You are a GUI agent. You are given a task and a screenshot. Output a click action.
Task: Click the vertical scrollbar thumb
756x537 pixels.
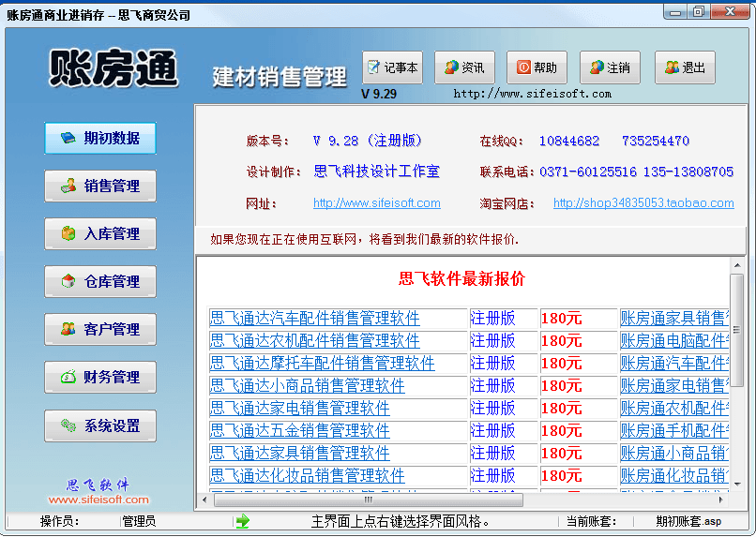click(736, 330)
